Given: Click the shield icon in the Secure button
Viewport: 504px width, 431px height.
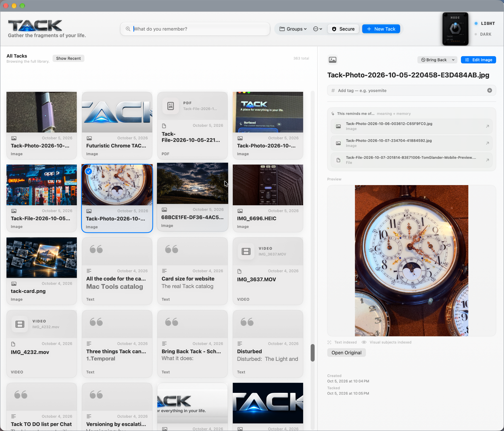Looking at the screenshot, I should pyautogui.click(x=334, y=29).
